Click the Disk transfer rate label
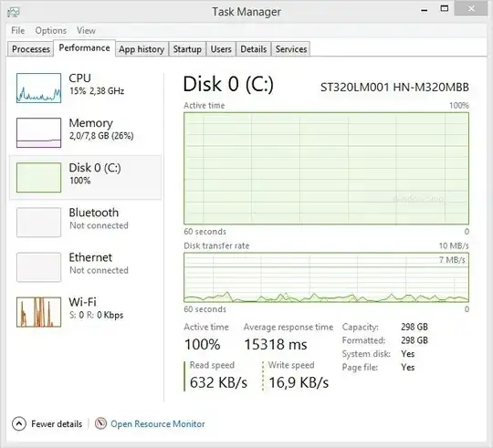The width and height of the screenshot is (493, 448). 216,245
